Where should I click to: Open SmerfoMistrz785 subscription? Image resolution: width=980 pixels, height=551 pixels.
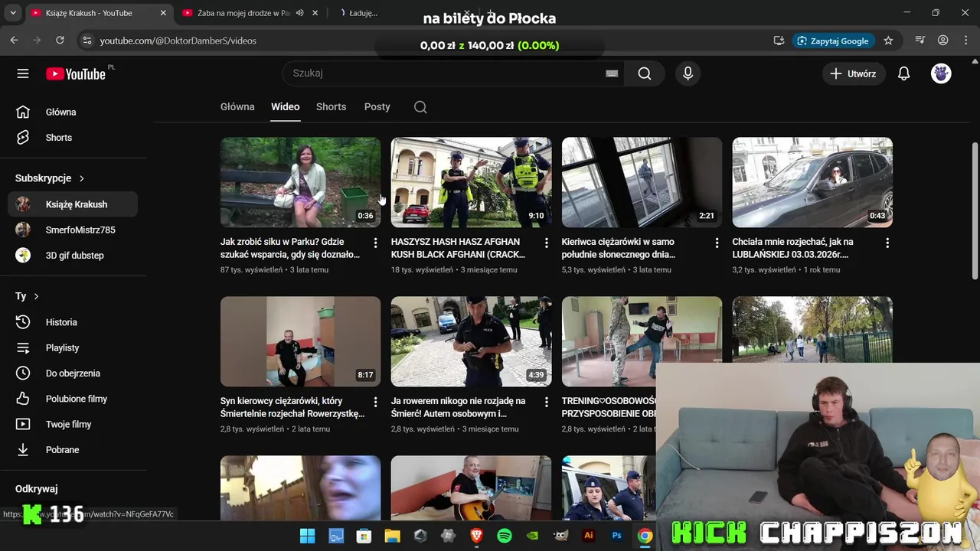(x=73, y=230)
